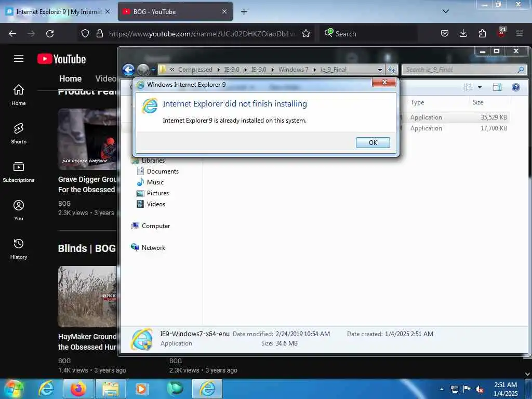
Task: Click the Explorer search magnifier icon
Action: click(x=521, y=70)
